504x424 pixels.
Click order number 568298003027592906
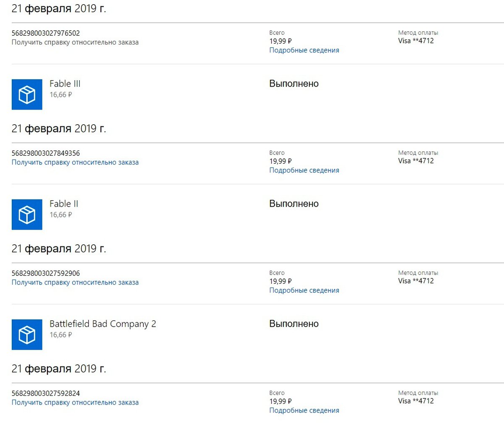click(46, 273)
